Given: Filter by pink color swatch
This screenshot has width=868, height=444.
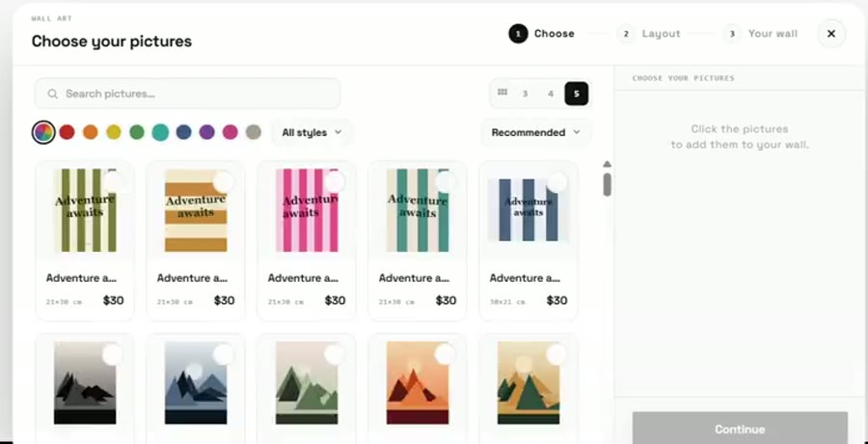Looking at the screenshot, I should [x=231, y=132].
